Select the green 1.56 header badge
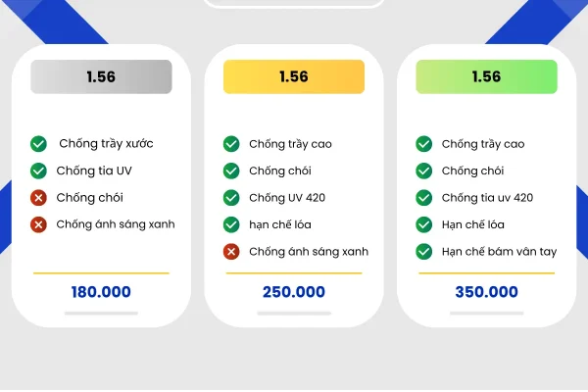Image resolution: width=588 pixels, height=392 pixels. click(487, 76)
